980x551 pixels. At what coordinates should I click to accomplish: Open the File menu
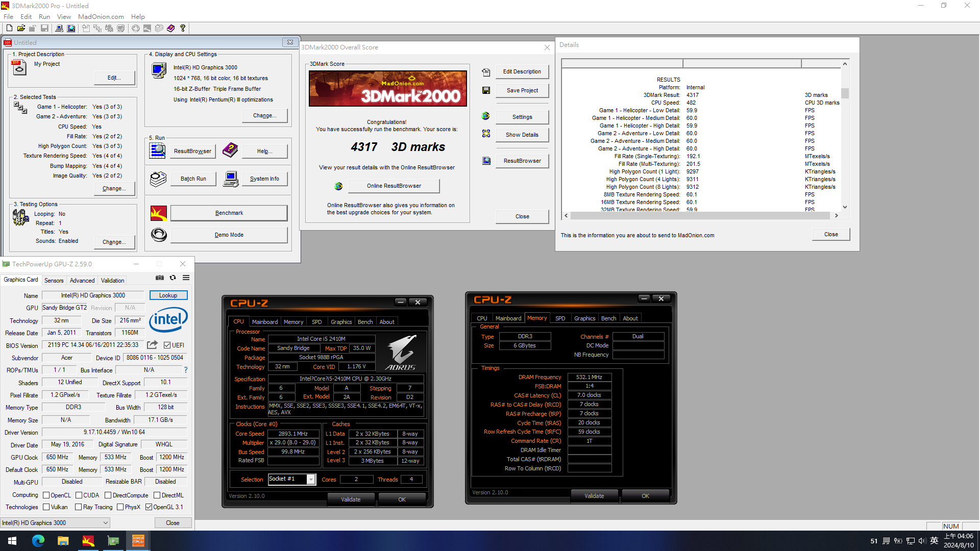[9, 16]
